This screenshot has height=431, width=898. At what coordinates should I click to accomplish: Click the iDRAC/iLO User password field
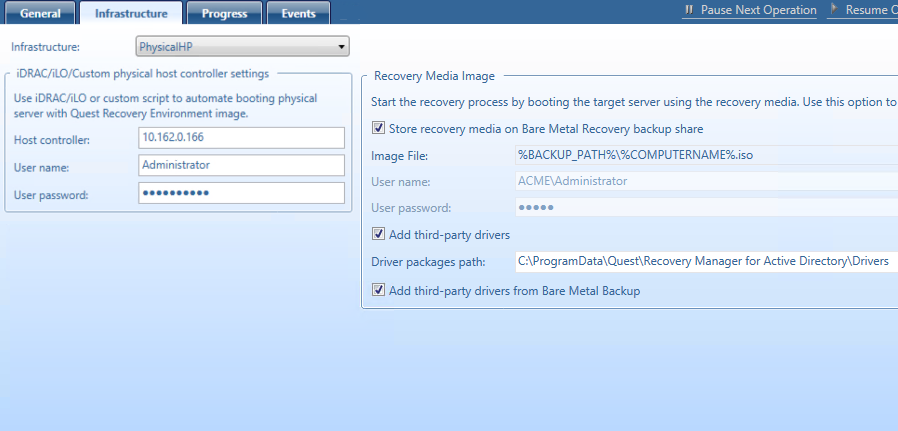(x=241, y=193)
